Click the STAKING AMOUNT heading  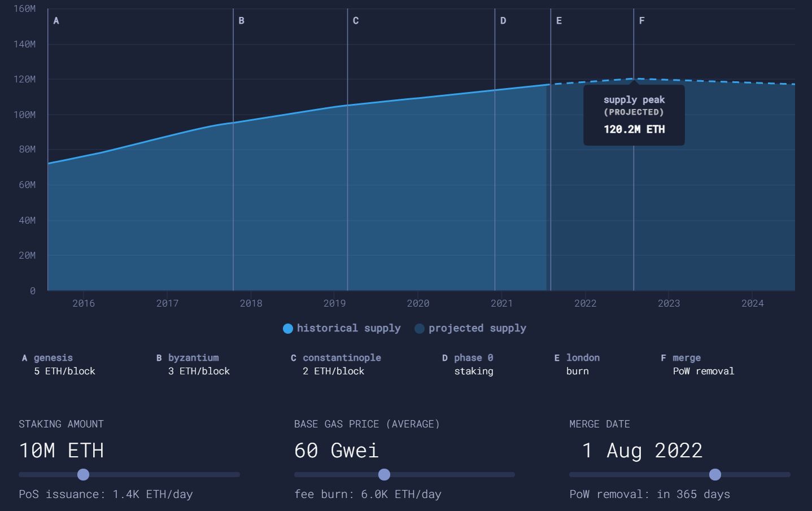pos(61,424)
